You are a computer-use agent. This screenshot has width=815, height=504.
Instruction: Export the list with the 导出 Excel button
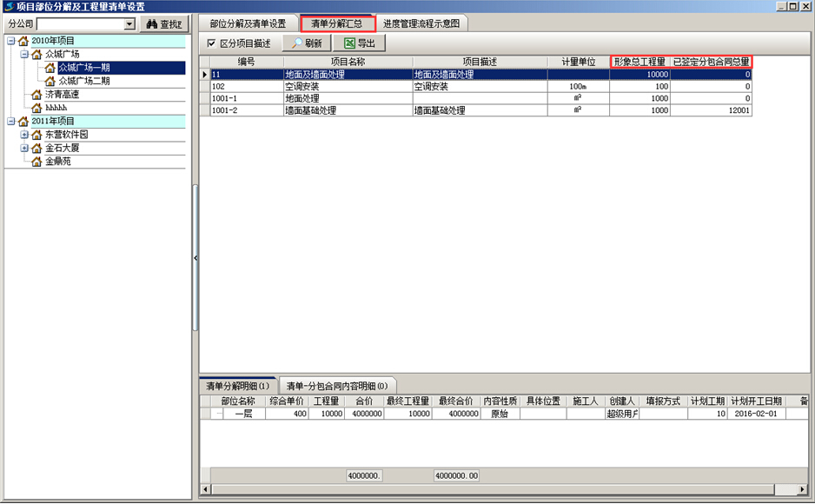(359, 43)
